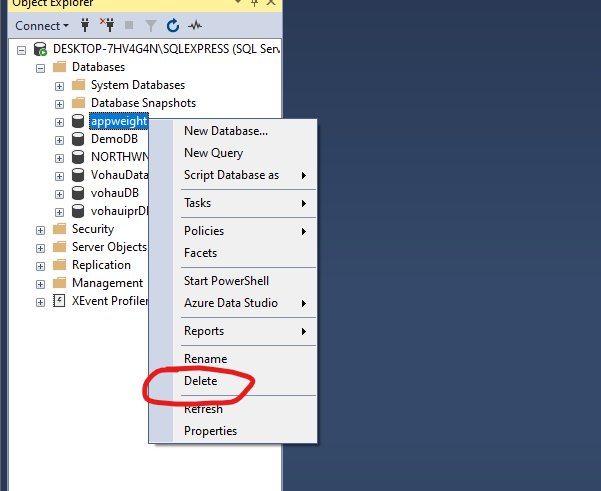Click the Refresh icon in Object Explorer toolbar
Viewport: 601px width, 491px height.
pyautogui.click(x=173, y=25)
